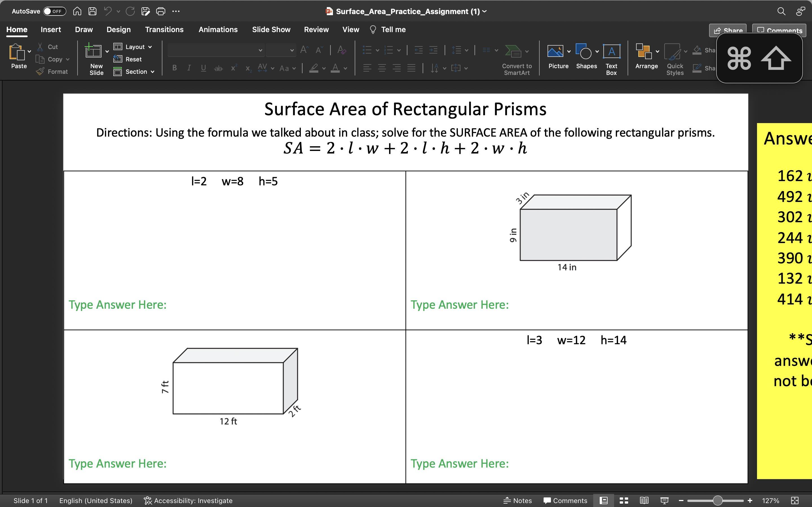Image resolution: width=812 pixels, height=507 pixels.
Task: Click the Print icon in quick access toolbar
Action: click(x=161, y=11)
